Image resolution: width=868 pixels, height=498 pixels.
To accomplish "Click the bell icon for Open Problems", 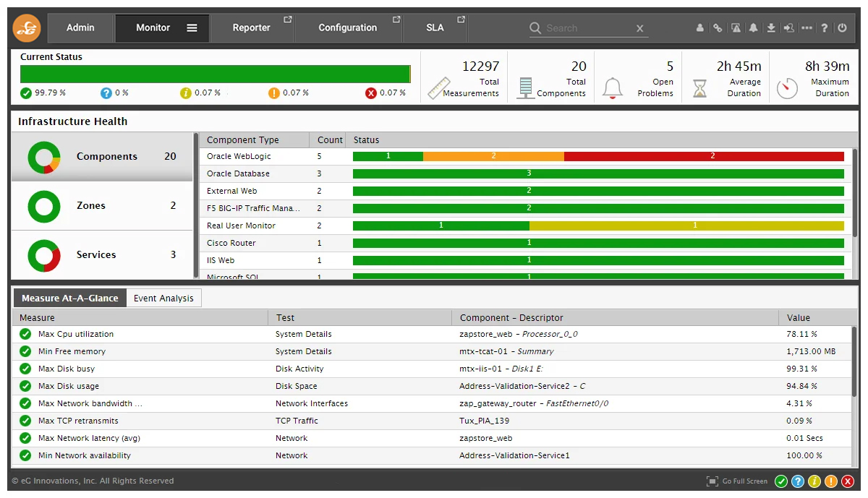I will point(613,87).
